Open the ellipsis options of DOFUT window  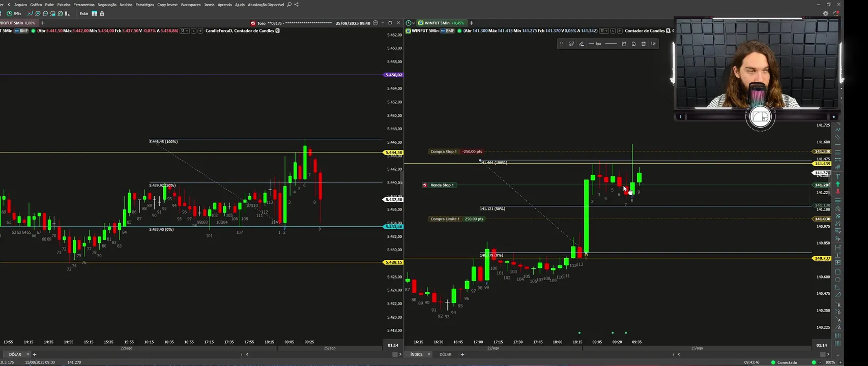point(375,23)
